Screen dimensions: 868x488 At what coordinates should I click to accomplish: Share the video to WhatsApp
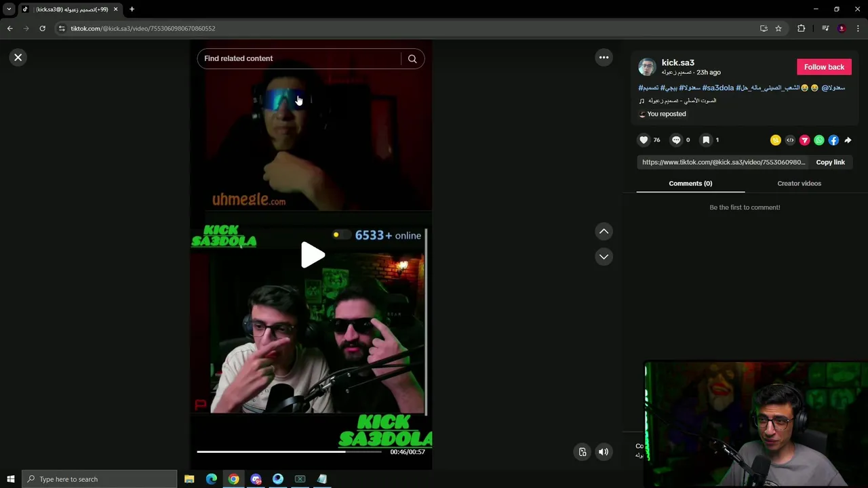(x=819, y=140)
